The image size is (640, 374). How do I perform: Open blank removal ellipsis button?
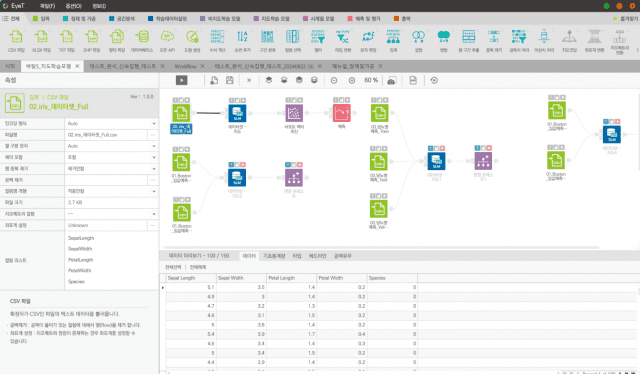153,180
